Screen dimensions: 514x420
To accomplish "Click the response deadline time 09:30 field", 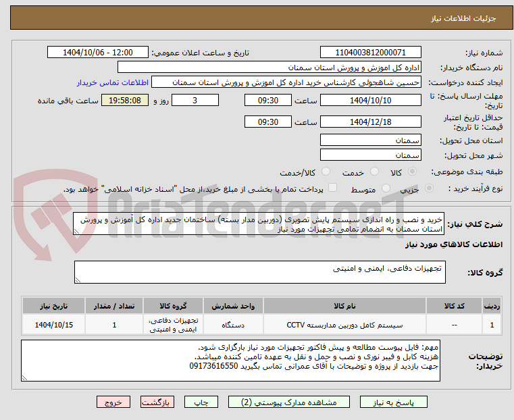I will (268, 100).
